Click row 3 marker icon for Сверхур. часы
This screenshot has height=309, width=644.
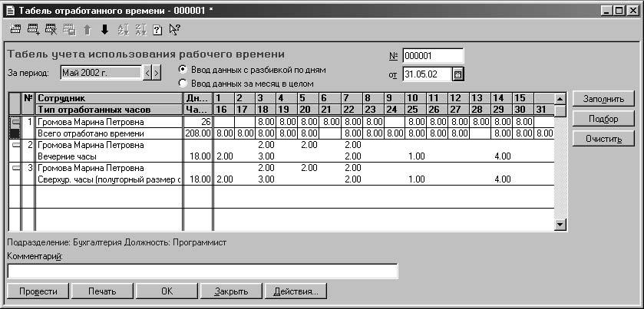coord(15,168)
